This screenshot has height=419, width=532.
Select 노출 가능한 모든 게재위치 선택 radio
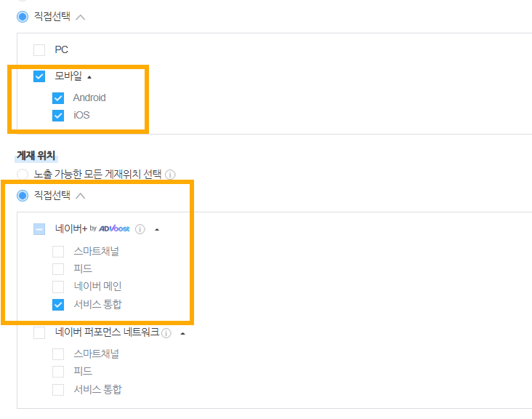coord(23,175)
